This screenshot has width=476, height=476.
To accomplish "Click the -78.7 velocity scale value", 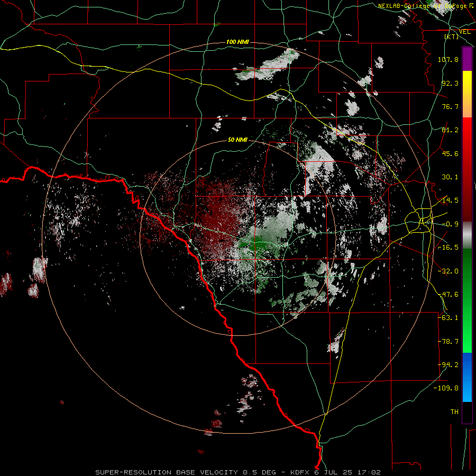I will pos(448,342).
